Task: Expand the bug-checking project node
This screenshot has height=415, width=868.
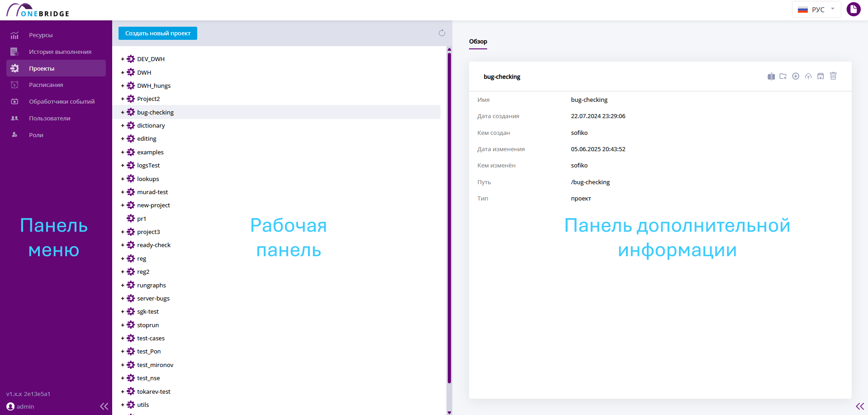Action: (x=123, y=112)
